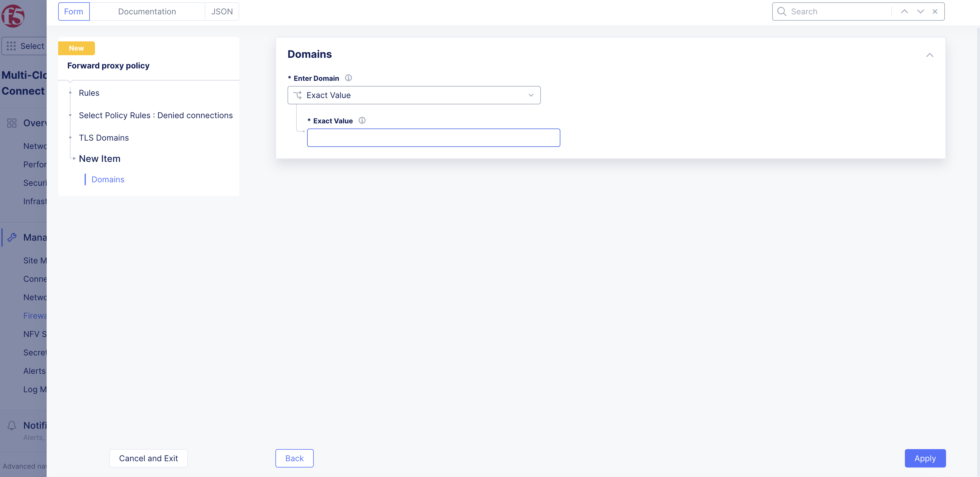Clear the search with the X icon
This screenshot has width=980, height=477.
coord(935,12)
